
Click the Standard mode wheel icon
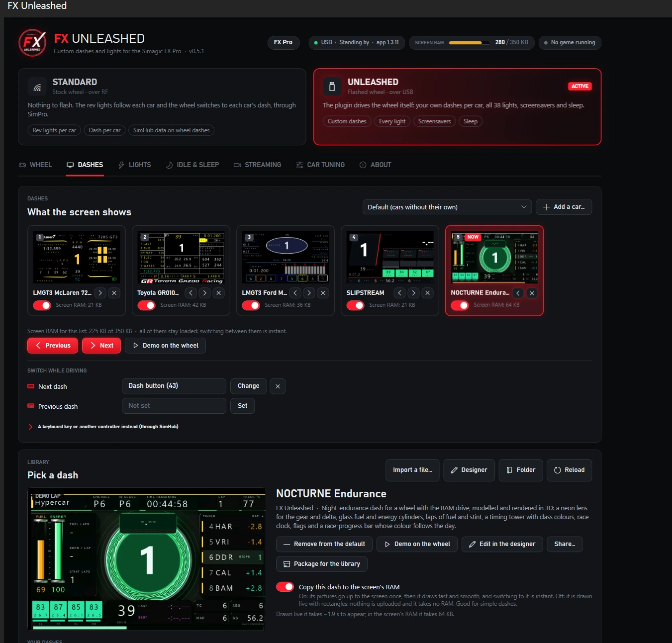coord(37,87)
